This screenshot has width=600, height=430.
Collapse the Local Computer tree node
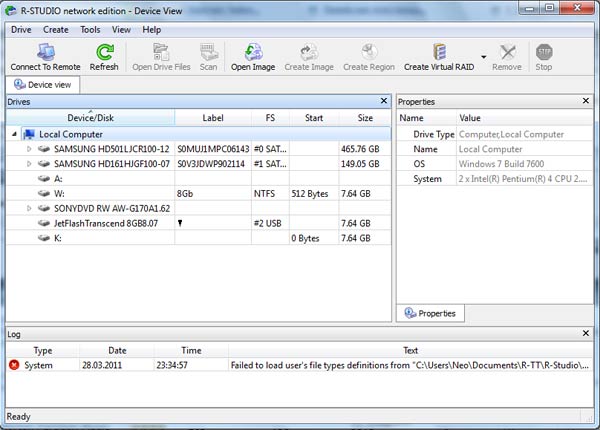click(x=15, y=134)
